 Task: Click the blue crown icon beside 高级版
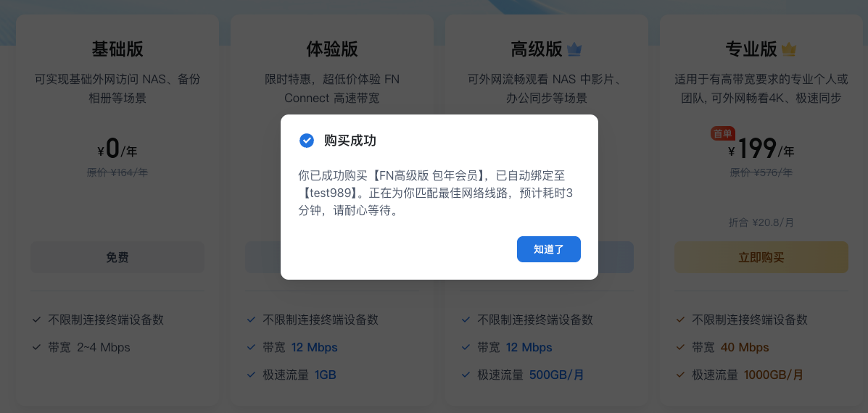574,50
